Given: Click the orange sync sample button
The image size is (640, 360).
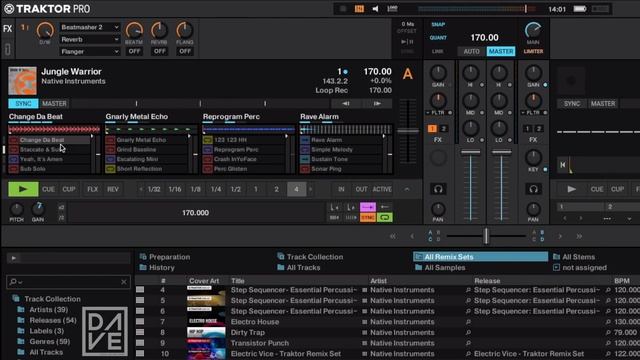Looking at the screenshot, I should click(x=368, y=218).
